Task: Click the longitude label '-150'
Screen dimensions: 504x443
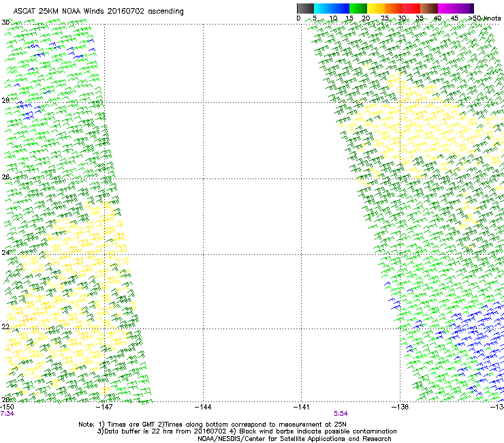Action: coord(7,407)
